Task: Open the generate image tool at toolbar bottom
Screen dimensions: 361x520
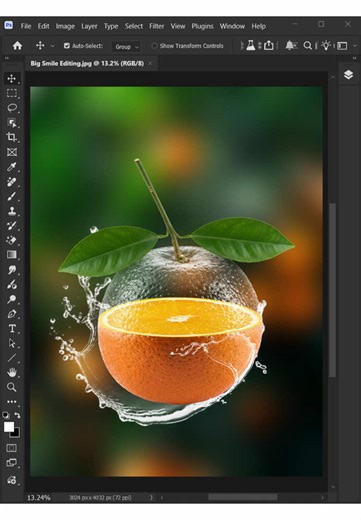Action: click(12, 480)
